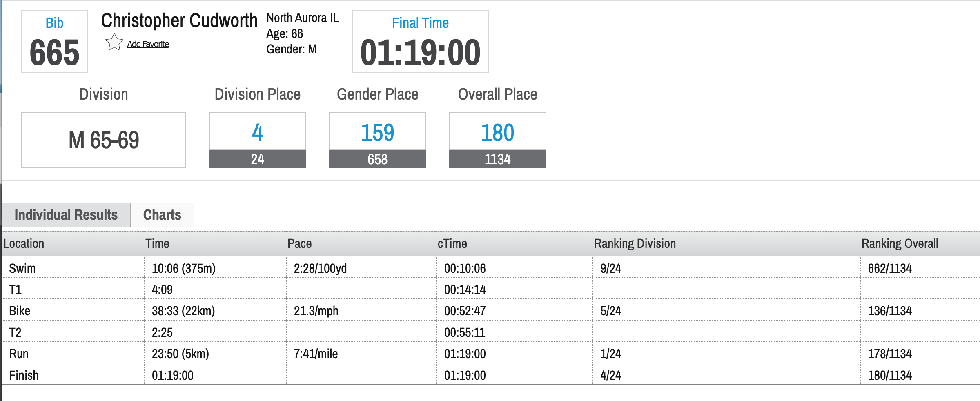Screen dimensions: 980x401
Task: Click the Final Time value 01:19:00
Action: click(x=420, y=53)
